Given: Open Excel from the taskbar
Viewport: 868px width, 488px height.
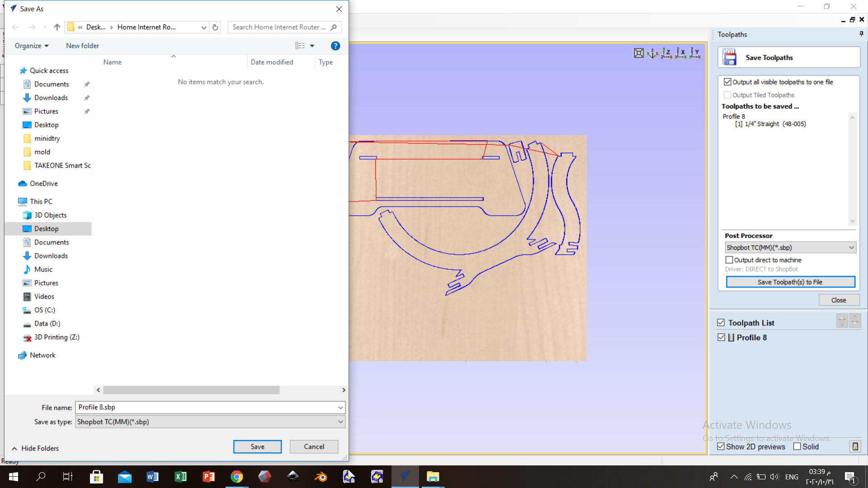Looking at the screenshot, I should pyautogui.click(x=180, y=477).
